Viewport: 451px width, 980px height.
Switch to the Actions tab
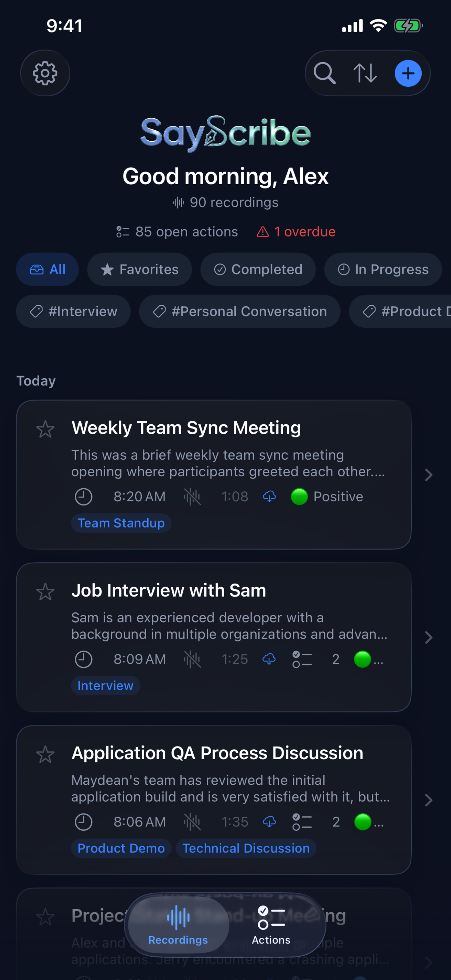point(271,925)
